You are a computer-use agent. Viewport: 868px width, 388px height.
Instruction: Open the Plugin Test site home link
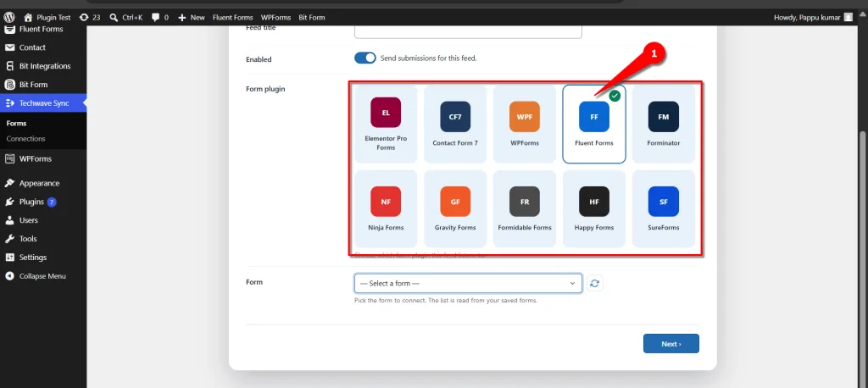click(x=47, y=17)
